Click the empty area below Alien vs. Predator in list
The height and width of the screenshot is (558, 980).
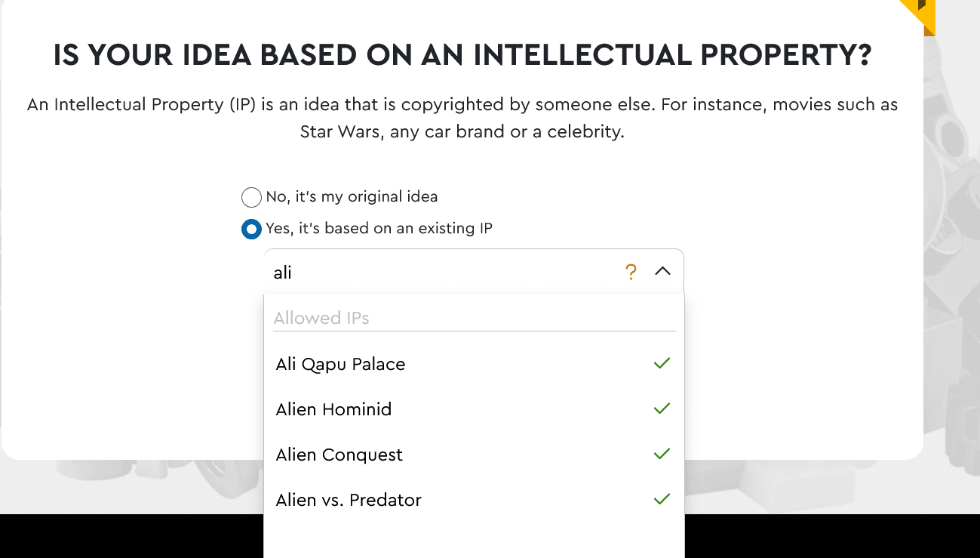[474, 541]
